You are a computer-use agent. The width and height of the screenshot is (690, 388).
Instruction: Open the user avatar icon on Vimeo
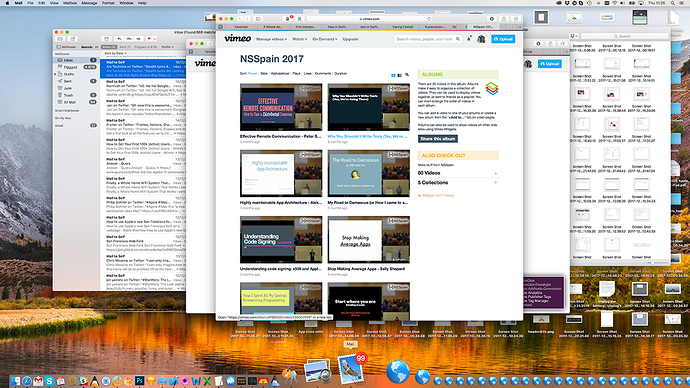point(481,39)
